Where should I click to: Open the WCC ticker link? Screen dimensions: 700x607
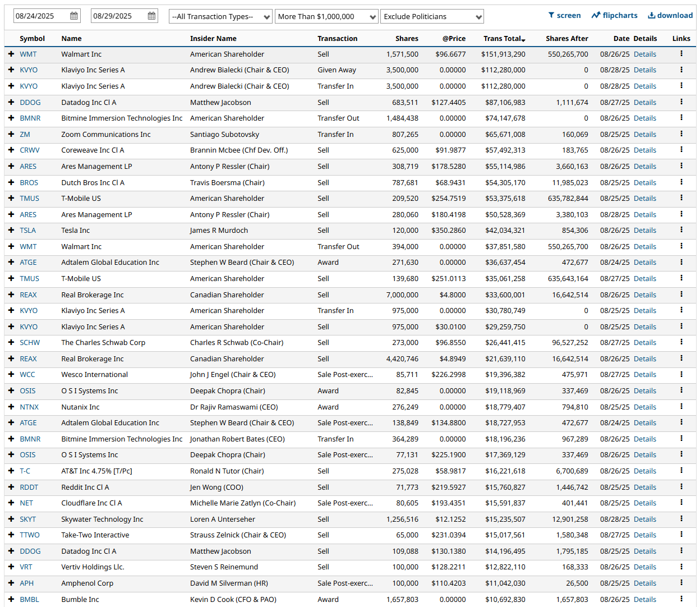click(27, 374)
